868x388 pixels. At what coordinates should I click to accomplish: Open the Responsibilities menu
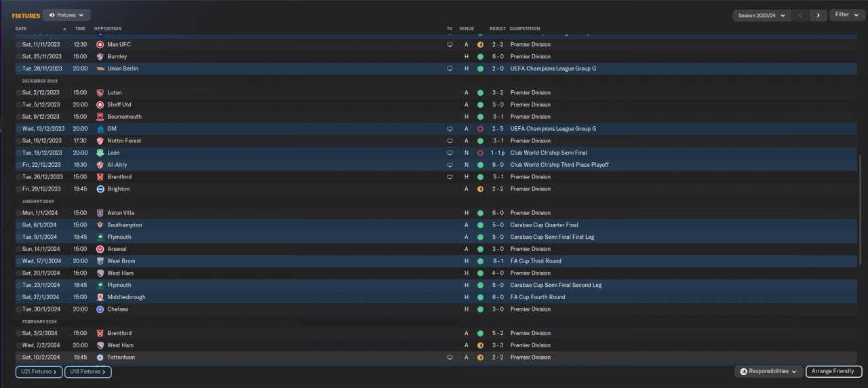point(768,372)
